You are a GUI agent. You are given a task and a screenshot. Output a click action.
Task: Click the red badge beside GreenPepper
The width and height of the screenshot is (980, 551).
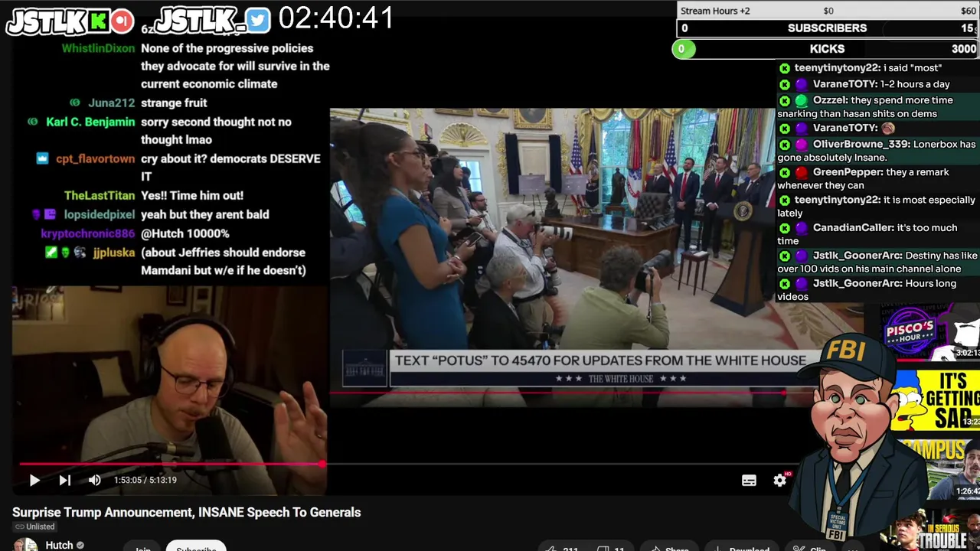pos(802,173)
